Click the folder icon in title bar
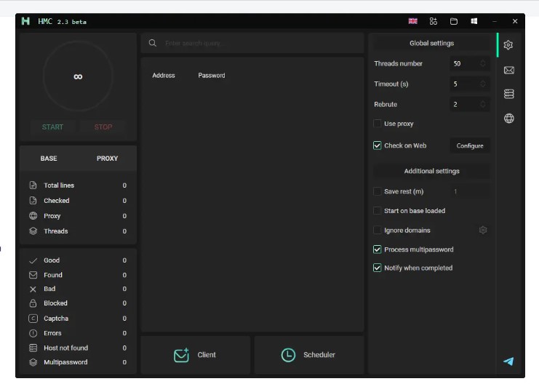539x392 pixels. click(x=454, y=22)
